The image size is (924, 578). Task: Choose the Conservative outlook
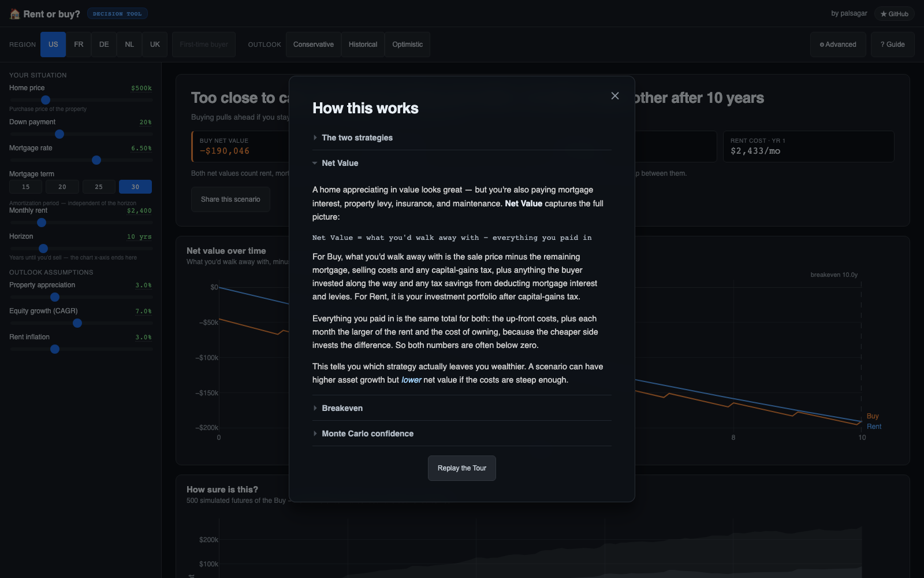[x=314, y=45]
